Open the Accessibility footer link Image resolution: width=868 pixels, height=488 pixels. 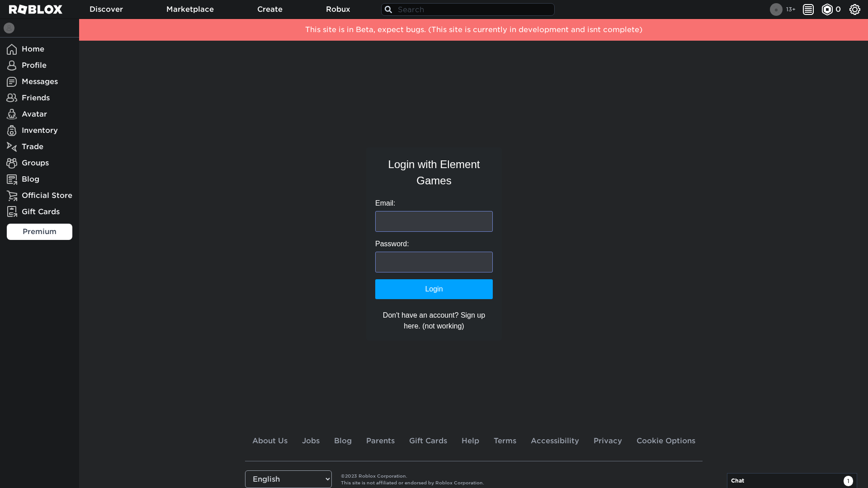555,441
